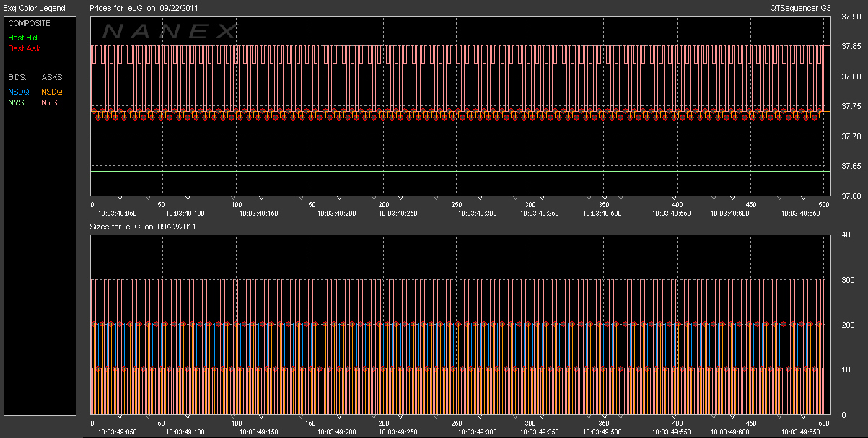Click tick 500 under the Prices chart

824,205
